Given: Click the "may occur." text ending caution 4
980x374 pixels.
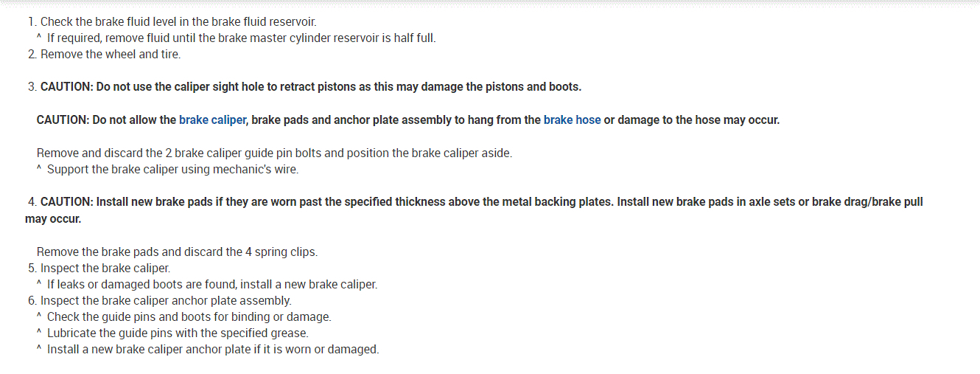Looking at the screenshot, I should point(53,219).
